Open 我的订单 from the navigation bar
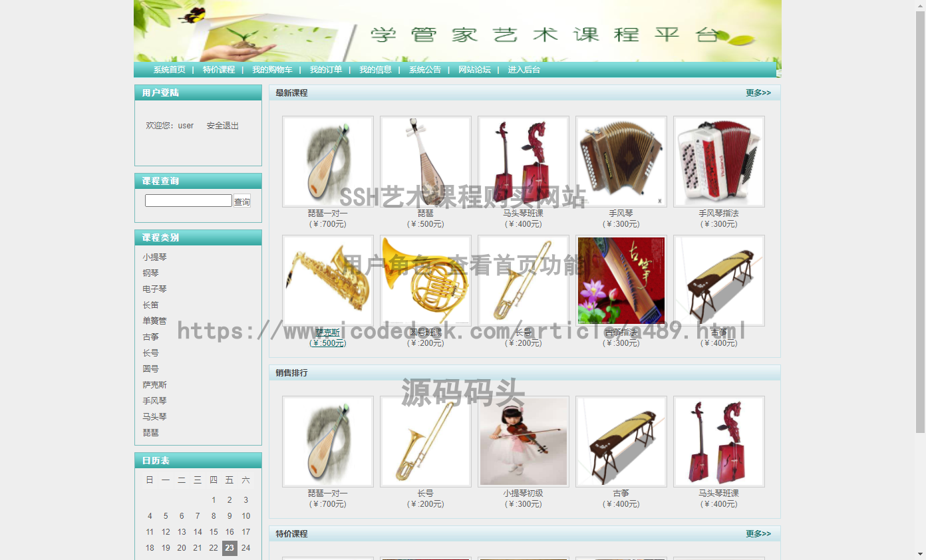Viewport: 926px width, 560px height. coord(326,70)
